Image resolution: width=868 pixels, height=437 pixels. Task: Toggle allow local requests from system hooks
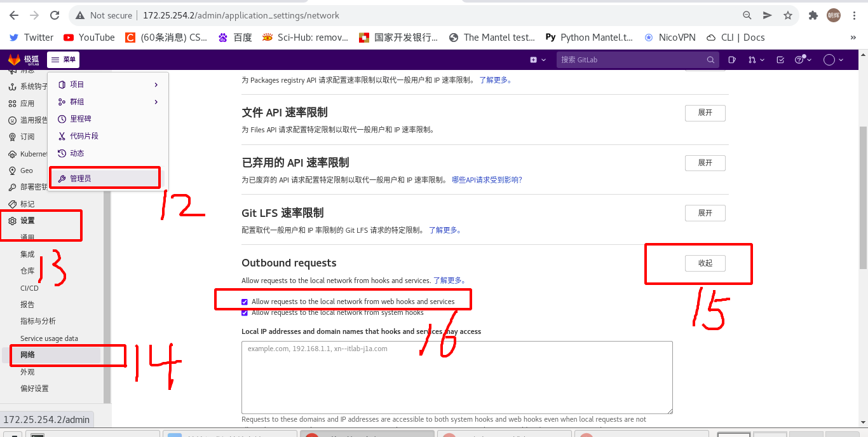click(245, 313)
